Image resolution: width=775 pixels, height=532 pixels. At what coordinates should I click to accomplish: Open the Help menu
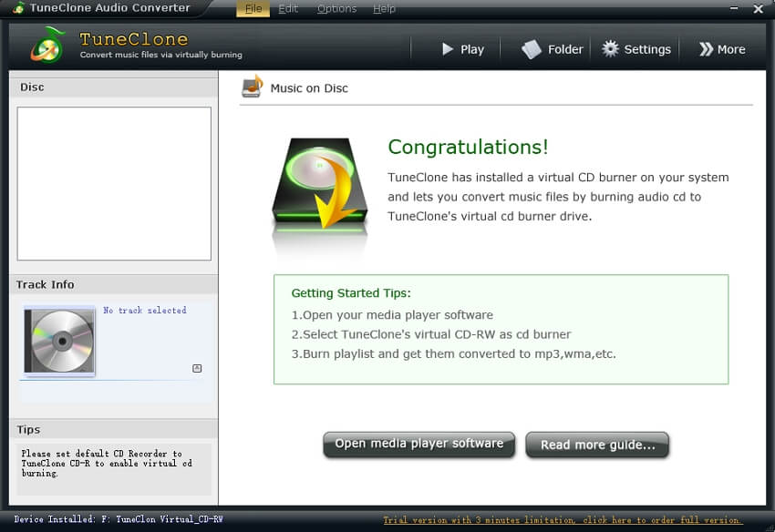(384, 9)
